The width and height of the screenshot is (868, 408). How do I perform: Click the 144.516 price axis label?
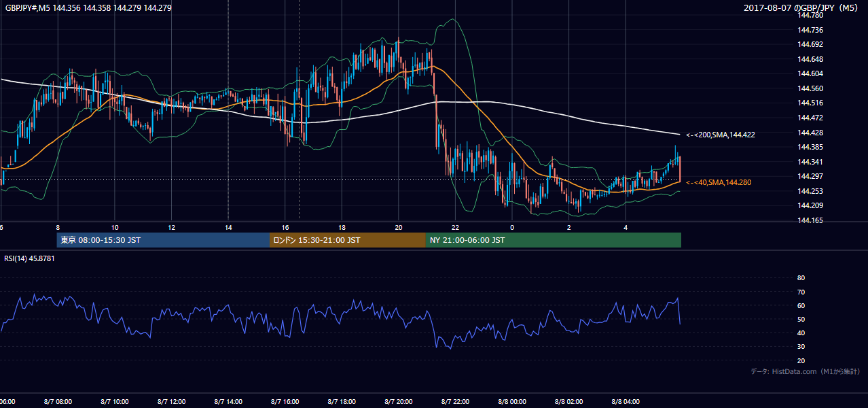coord(810,103)
